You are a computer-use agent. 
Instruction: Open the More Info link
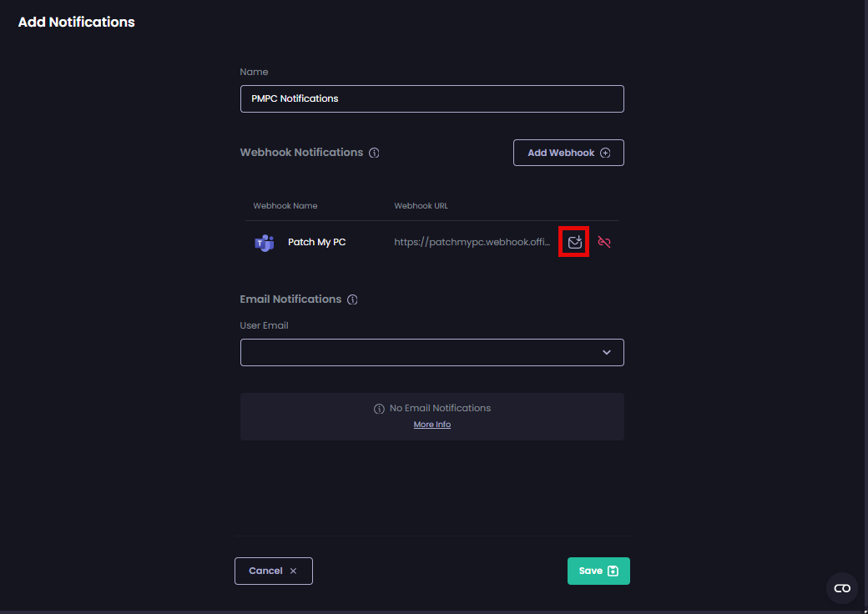(432, 425)
